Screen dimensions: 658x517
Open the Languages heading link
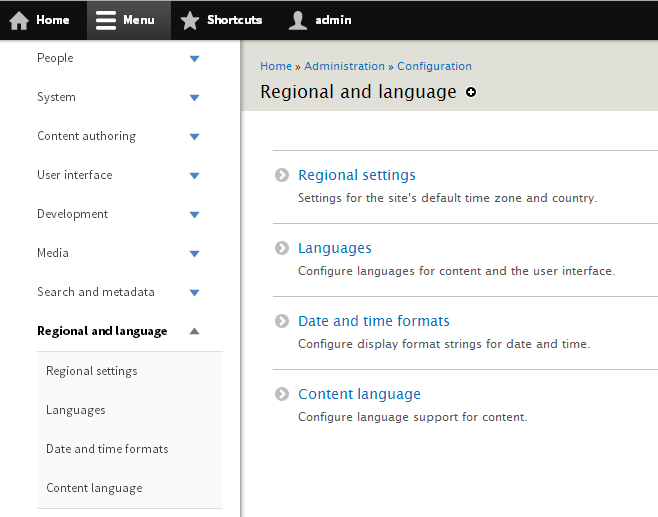pos(334,248)
